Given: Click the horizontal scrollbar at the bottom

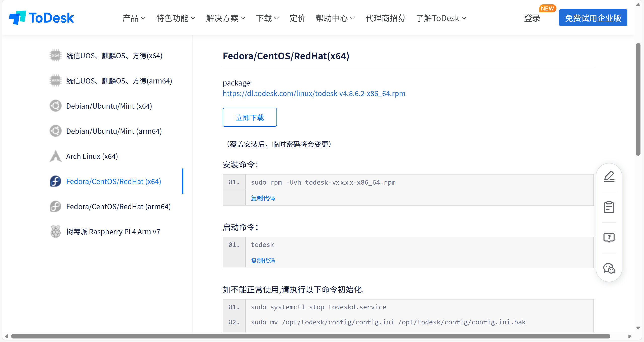Looking at the screenshot, I should (x=310, y=336).
